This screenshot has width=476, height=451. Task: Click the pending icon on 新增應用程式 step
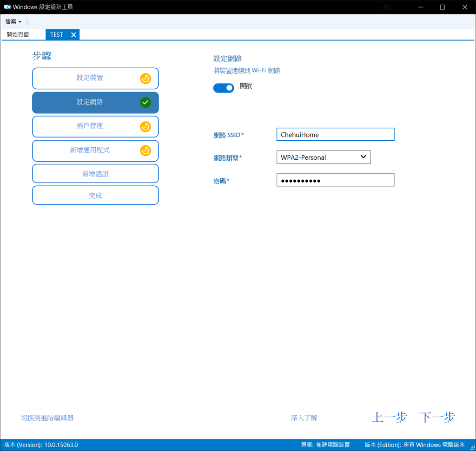pos(145,150)
